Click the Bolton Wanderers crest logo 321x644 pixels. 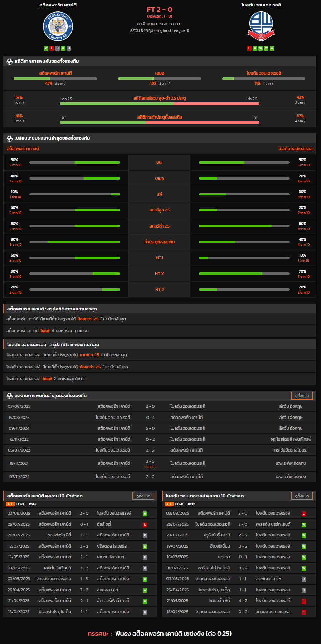(x=261, y=26)
